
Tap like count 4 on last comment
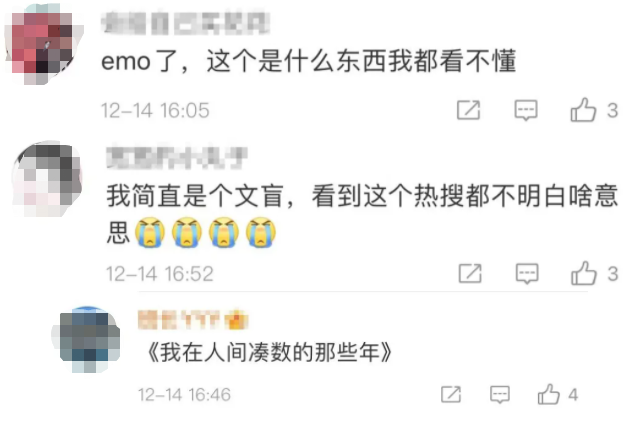(x=573, y=394)
